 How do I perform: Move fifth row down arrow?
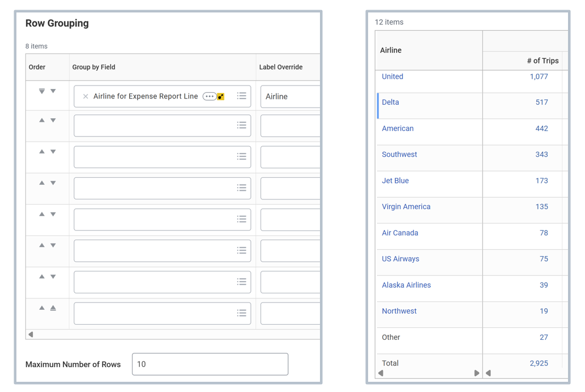(53, 214)
